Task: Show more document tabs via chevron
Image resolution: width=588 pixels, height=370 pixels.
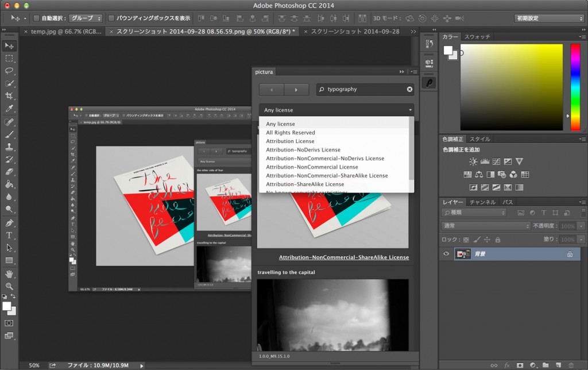Action: pos(413,32)
